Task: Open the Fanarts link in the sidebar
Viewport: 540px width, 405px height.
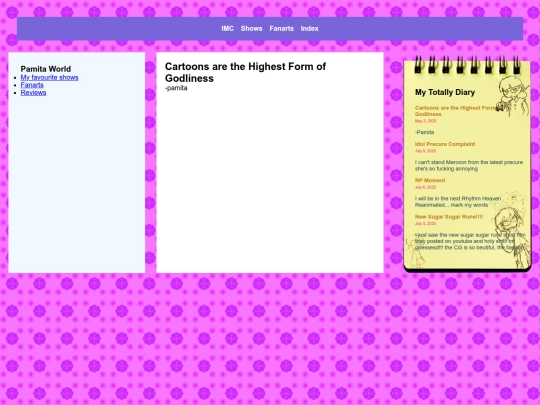Action: 32,85
